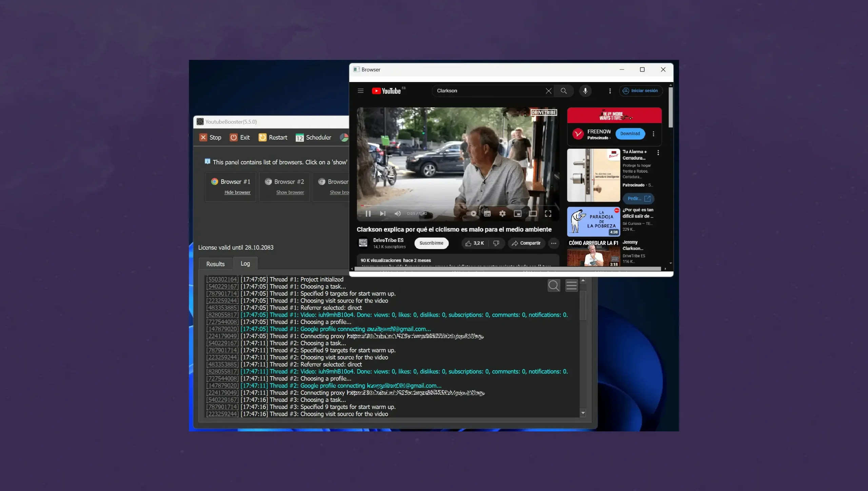The height and width of the screenshot is (491, 868).
Task: Click 'License valid until 28.10.2083' text
Action: pos(236,248)
